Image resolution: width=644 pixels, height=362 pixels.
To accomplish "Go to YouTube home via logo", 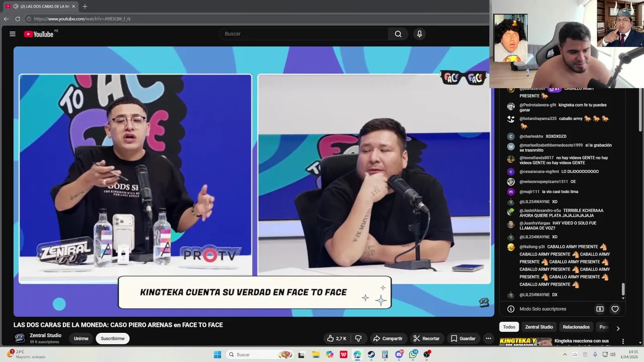I will (x=39, y=34).
